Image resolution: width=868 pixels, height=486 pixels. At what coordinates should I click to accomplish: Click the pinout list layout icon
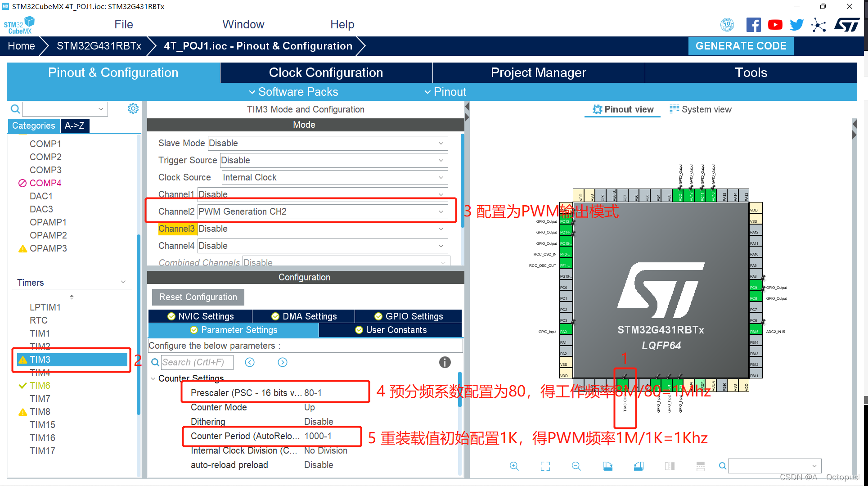(701, 466)
